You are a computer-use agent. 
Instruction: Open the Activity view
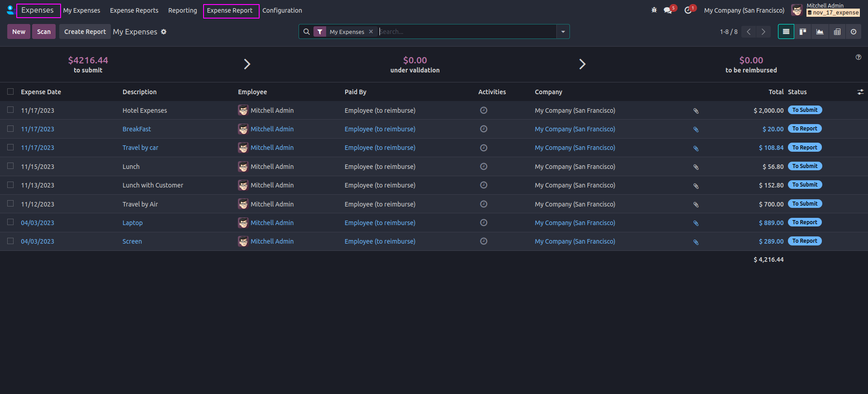pyautogui.click(x=854, y=32)
